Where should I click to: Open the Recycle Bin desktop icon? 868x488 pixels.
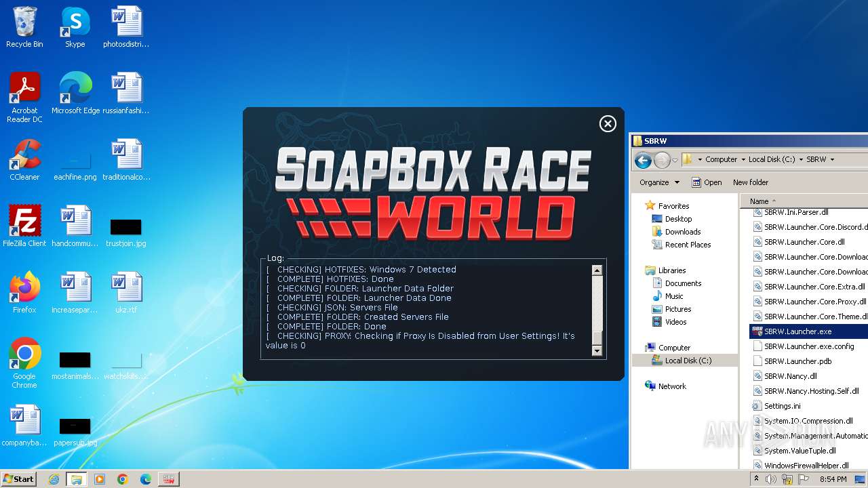24,28
